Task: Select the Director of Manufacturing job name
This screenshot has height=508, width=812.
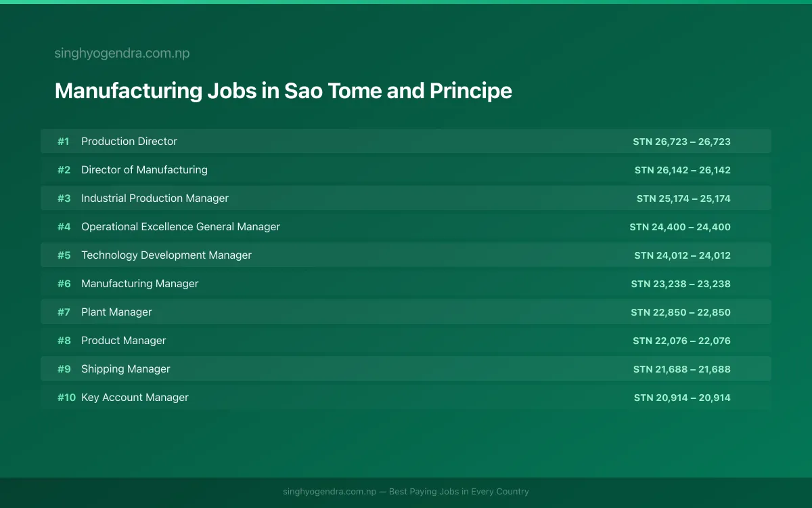Action: pyautogui.click(x=144, y=170)
